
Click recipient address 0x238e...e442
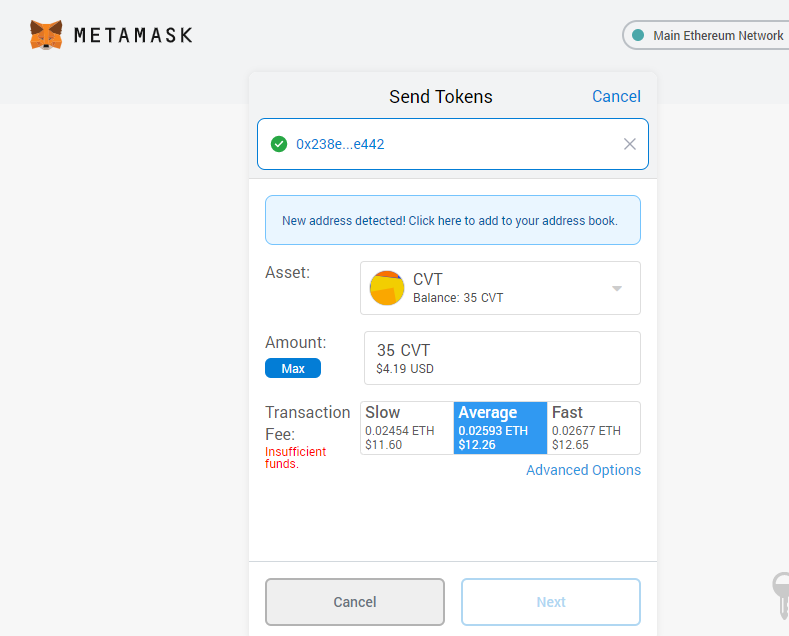(x=340, y=144)
